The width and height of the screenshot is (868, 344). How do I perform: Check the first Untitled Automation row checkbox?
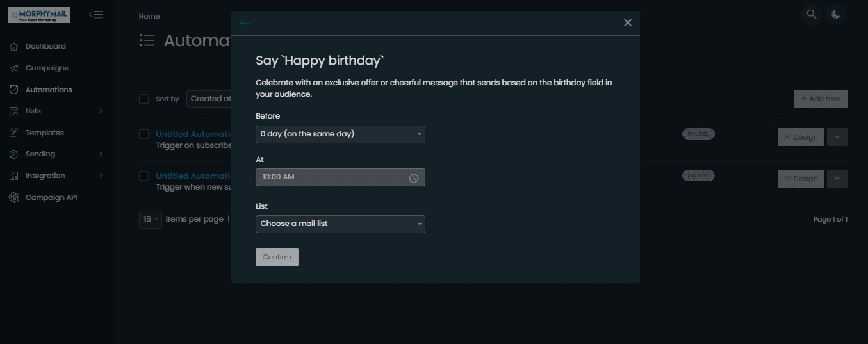[x=144, y=134]
